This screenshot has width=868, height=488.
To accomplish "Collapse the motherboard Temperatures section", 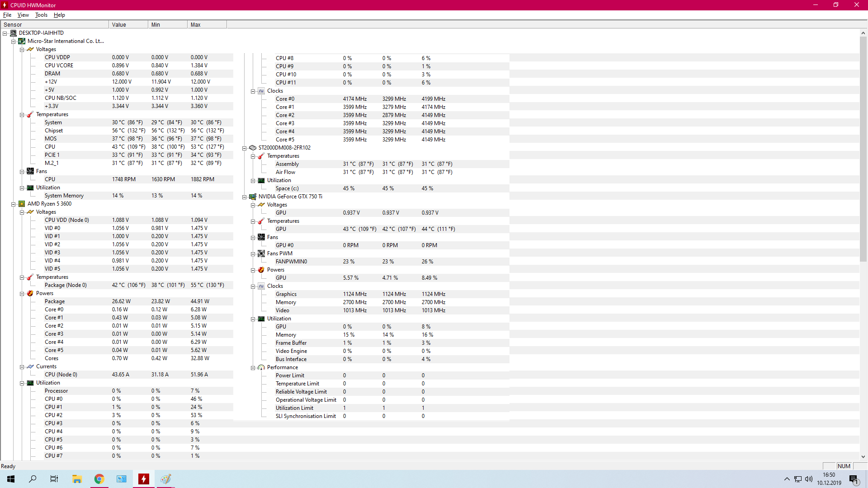I will (22, 115).
